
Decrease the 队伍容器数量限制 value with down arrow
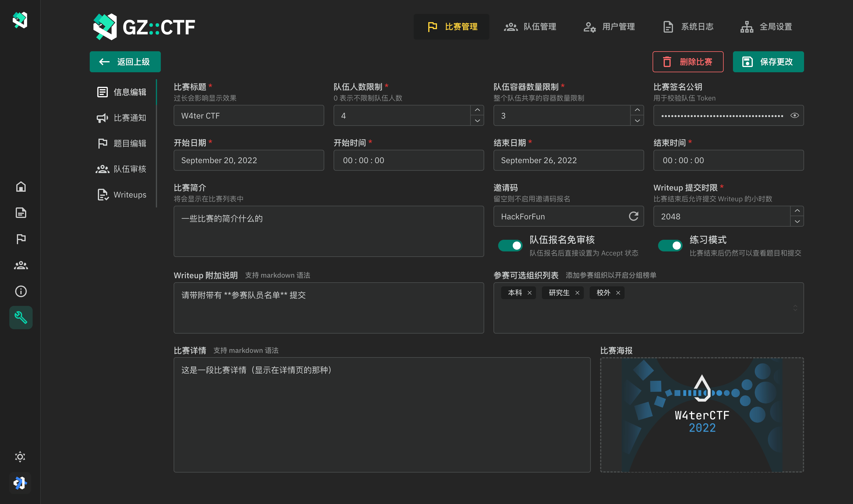[x=637, y=121]
